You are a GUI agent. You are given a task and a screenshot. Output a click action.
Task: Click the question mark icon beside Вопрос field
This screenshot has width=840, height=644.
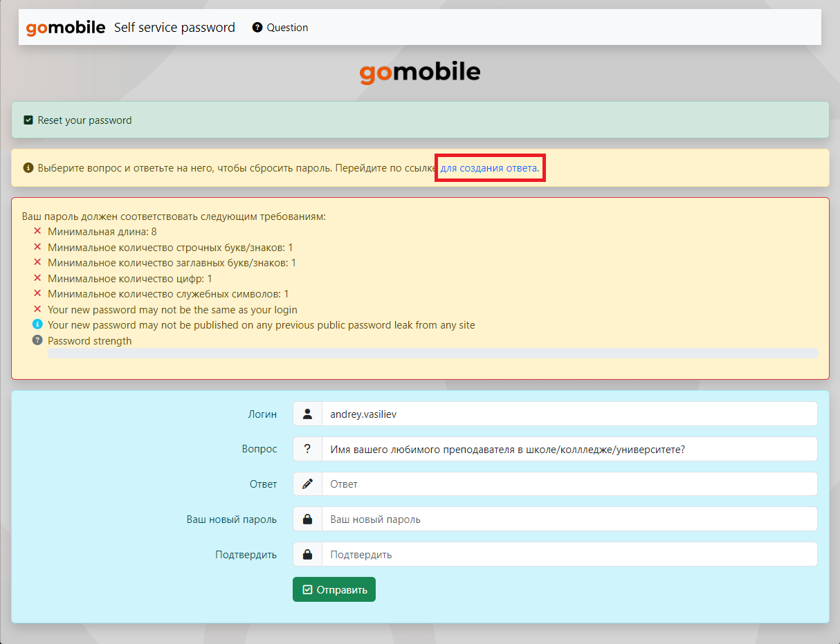[307, 449]
